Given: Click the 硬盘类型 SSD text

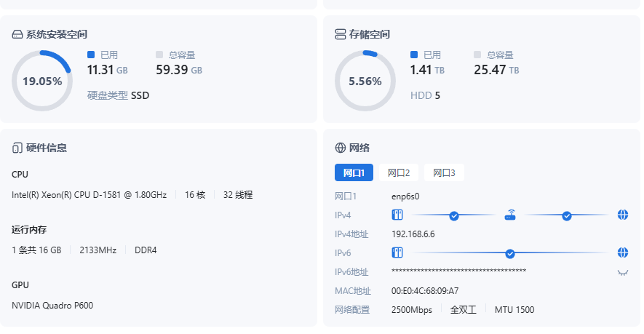Looking at the screenshot, I should (119, 95).
